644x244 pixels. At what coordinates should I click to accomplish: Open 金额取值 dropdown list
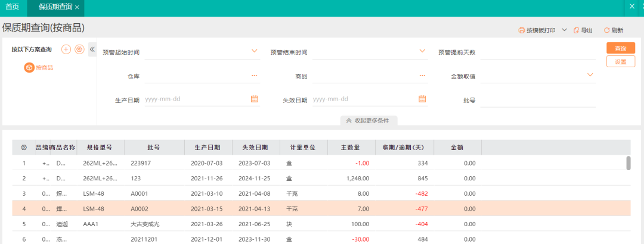(590, 75)
